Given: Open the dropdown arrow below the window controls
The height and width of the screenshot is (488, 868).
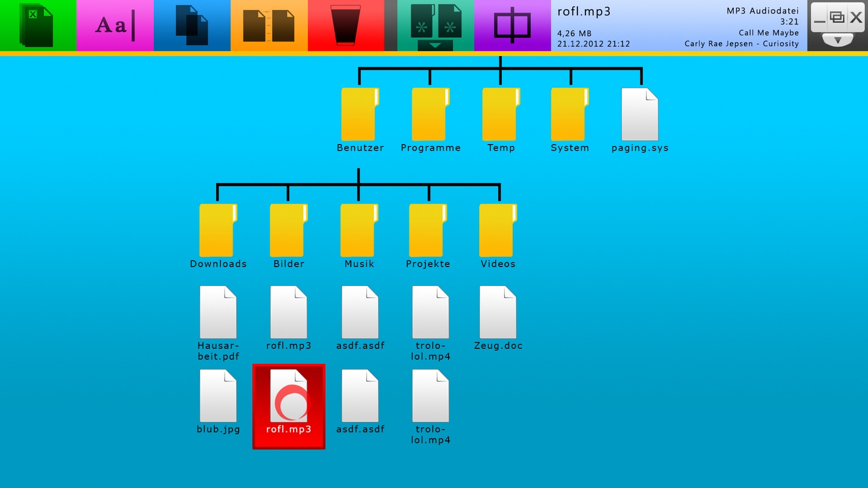Looking at the screenshot, I should 837,40.
